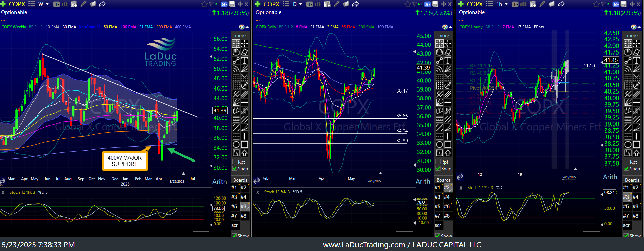Select the rectangle shape tool in the weekly toolbar
The height and width of the screenshot is (251, 644).
click(x=245, y=145)
